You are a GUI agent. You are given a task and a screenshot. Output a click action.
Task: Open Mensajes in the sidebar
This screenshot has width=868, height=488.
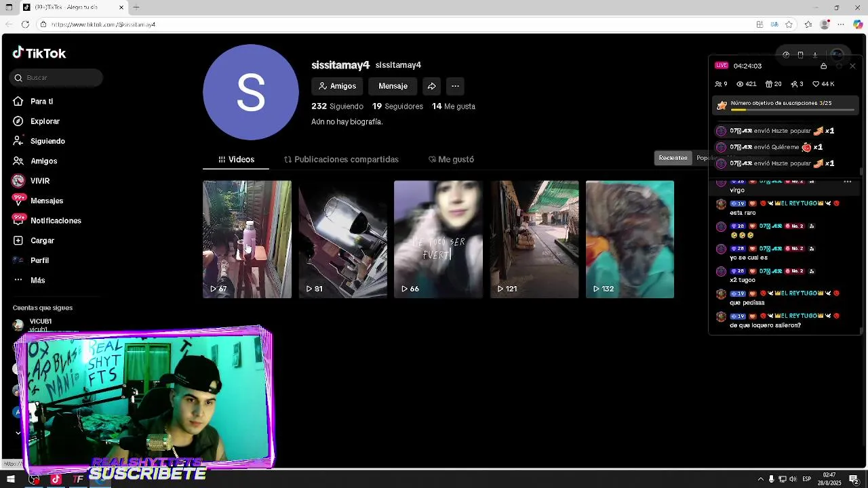(x=47, y=201)
